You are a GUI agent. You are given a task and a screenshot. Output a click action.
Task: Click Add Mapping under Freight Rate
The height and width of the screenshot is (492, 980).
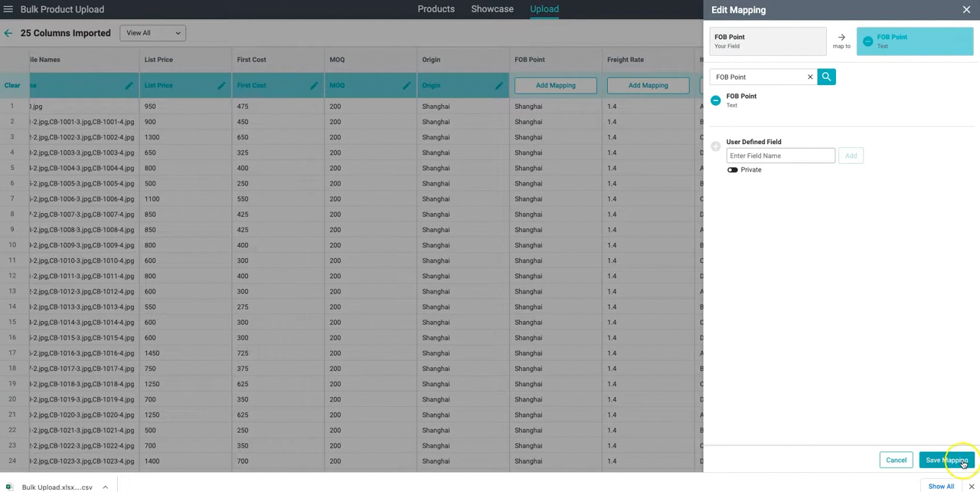point(648,85)
